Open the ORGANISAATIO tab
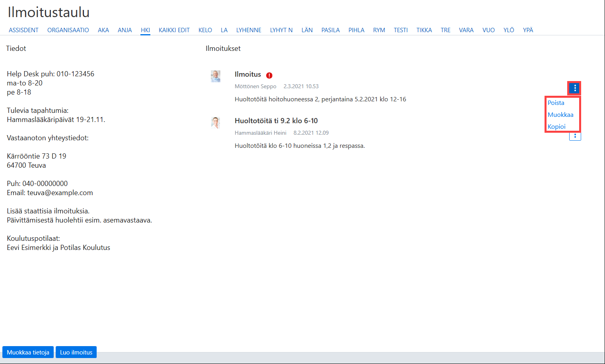 (68, 30)
